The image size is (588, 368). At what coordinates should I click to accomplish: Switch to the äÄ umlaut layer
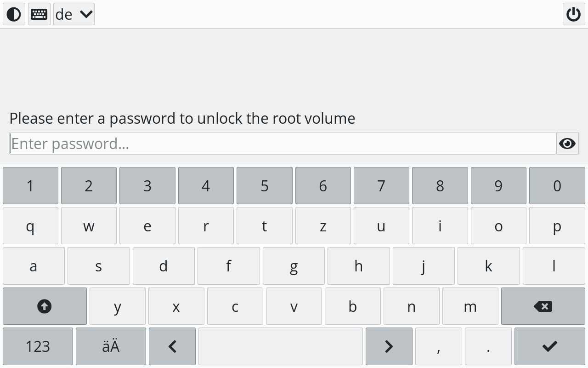(111, 346)
